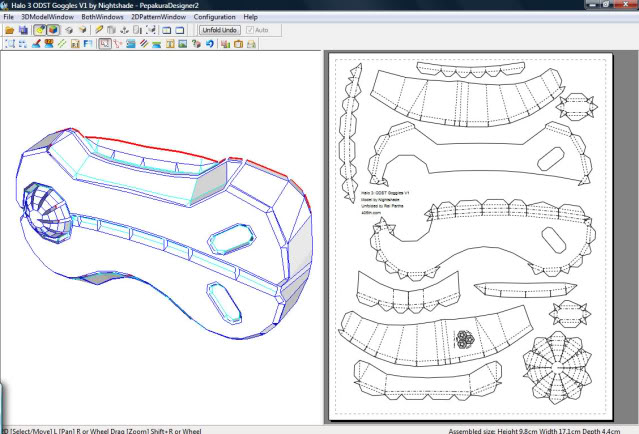
Task: Toggle the Select/Move arrow tool button
Action: click(105, 44)
